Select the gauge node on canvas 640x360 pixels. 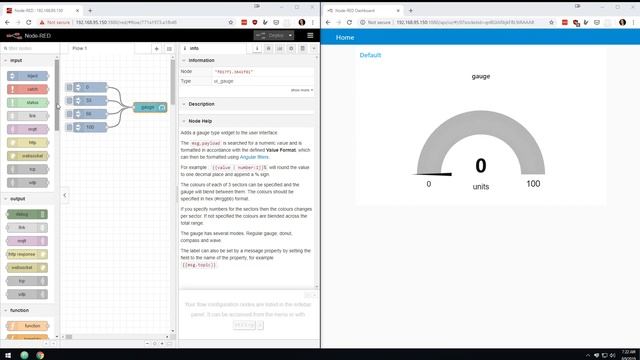click(150, 107)
